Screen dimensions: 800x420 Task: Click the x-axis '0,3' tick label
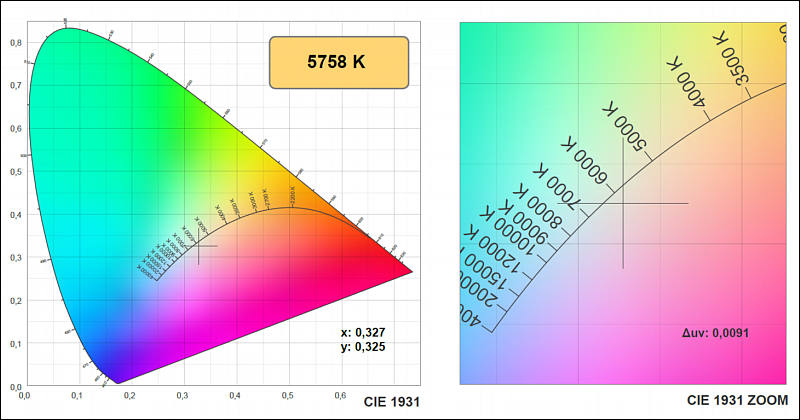coord(182,396)
